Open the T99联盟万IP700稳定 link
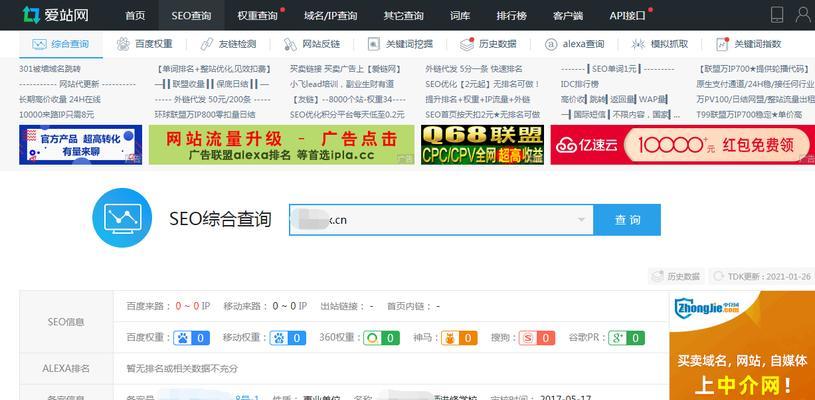The height and width of the screenshot is (400, 815). coord(749,114)
